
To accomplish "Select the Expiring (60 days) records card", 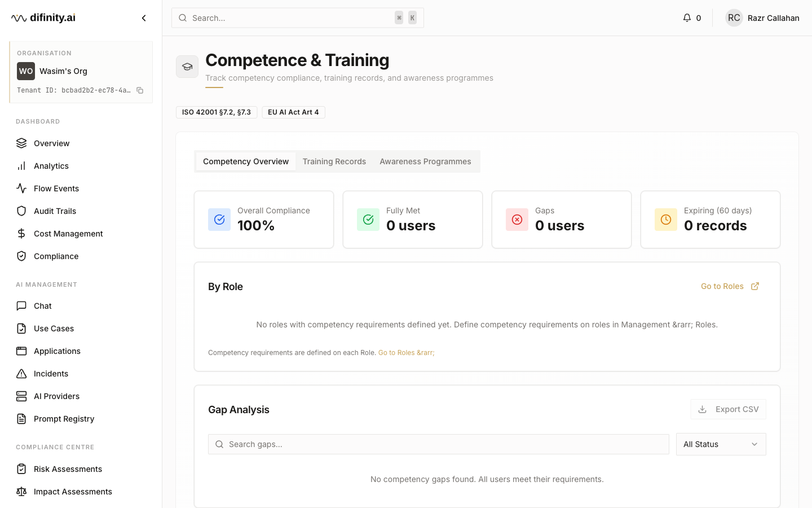I will pyautogui.click(x=710, y=220).
